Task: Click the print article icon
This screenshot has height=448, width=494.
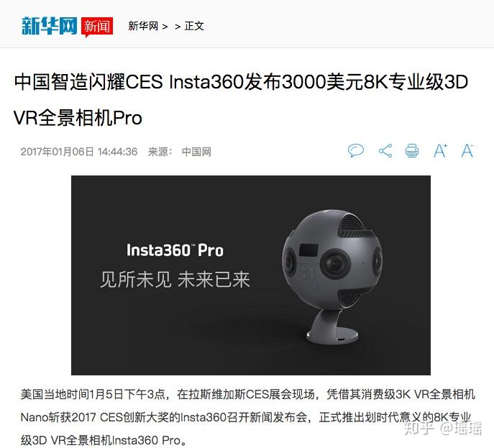Action: pos(412,150)
